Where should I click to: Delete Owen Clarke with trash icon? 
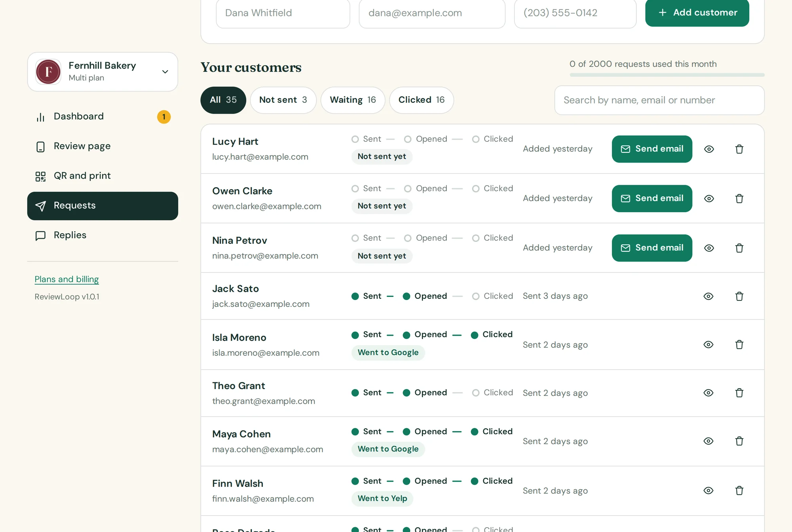[739, 199]
